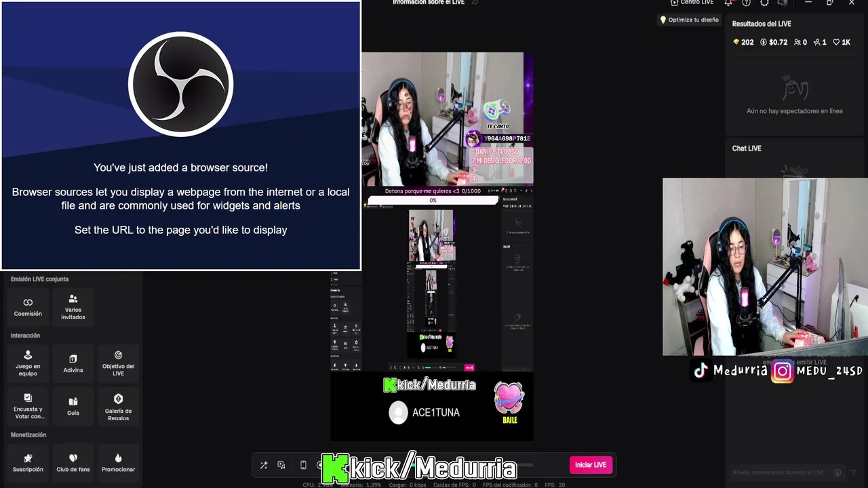
Task: Open Objetivo del LIVE goal
Action: [x=118, y=363]
